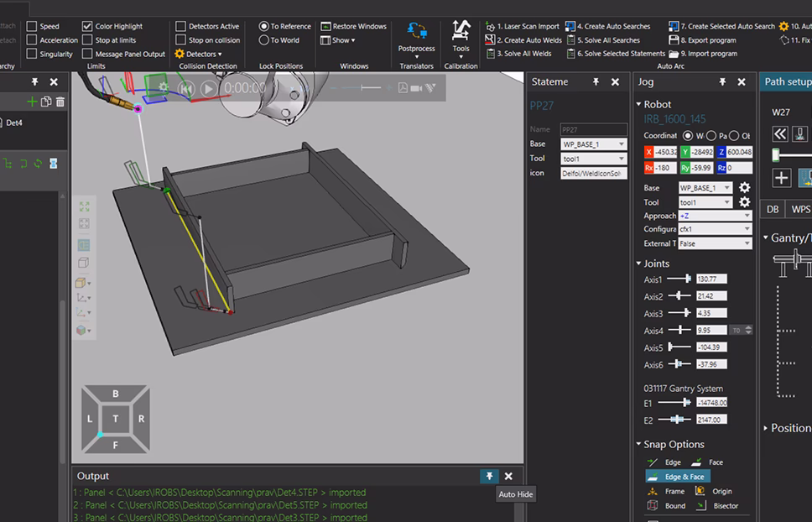Delete item using the trash icon
Image resolution: width=812 pixels, height=522 pixels.
coord(60,102)
